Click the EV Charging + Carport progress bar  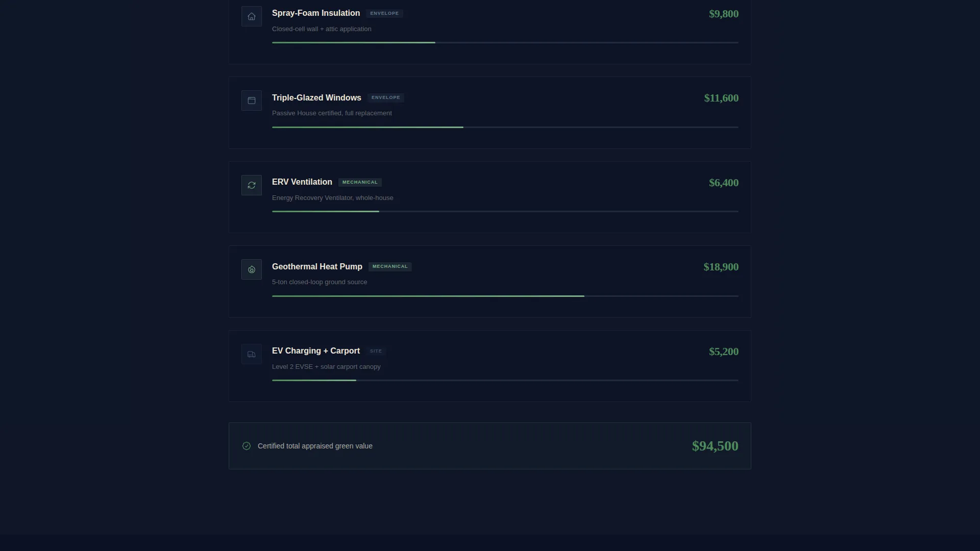coord(505,380)
